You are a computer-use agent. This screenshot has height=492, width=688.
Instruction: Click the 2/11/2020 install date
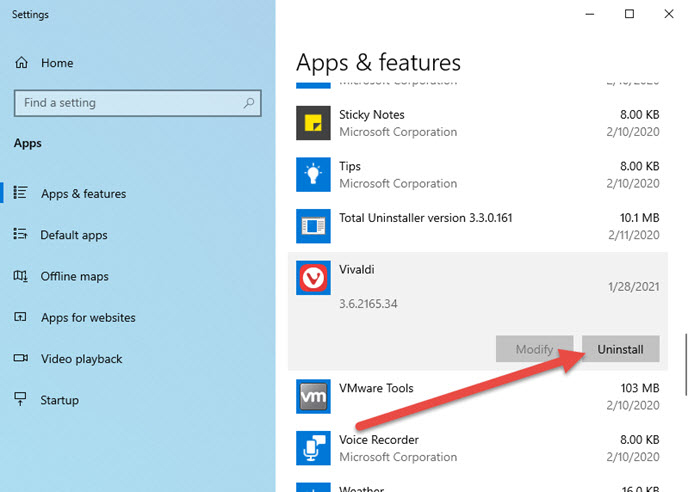(x=634, y=235)
